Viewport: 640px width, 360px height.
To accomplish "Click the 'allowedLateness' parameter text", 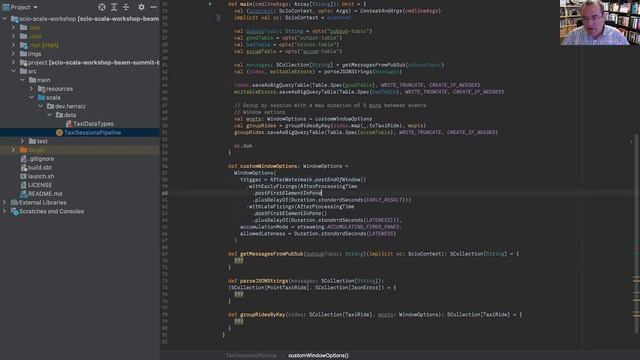I will click(x=262, y=233).
